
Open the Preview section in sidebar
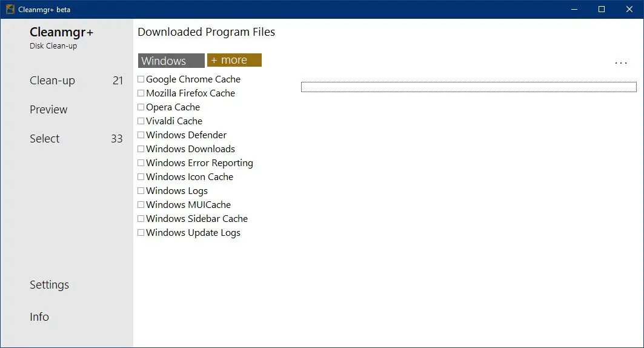pos(48,109)
